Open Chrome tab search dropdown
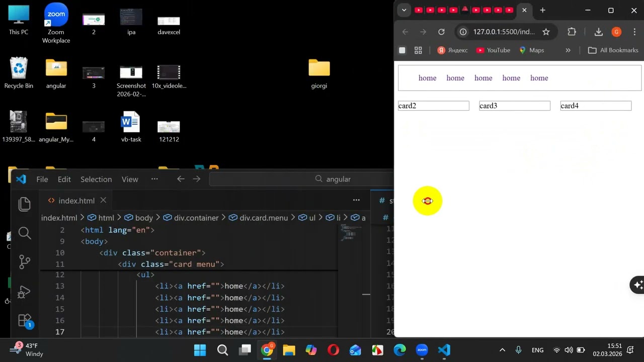Viewport: 644px width, 362px height. pos(404,10)
